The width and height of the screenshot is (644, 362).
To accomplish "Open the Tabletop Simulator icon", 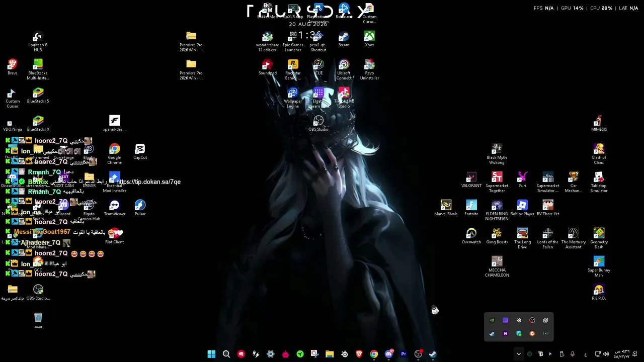I will click(599, 182).
